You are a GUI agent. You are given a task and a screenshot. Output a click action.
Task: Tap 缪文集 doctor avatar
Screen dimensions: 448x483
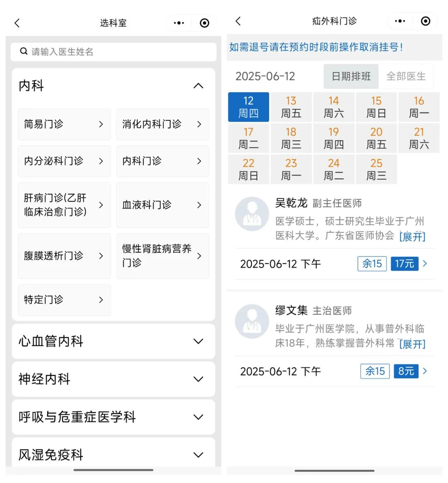pyautogui.click(x=252, y=322)
